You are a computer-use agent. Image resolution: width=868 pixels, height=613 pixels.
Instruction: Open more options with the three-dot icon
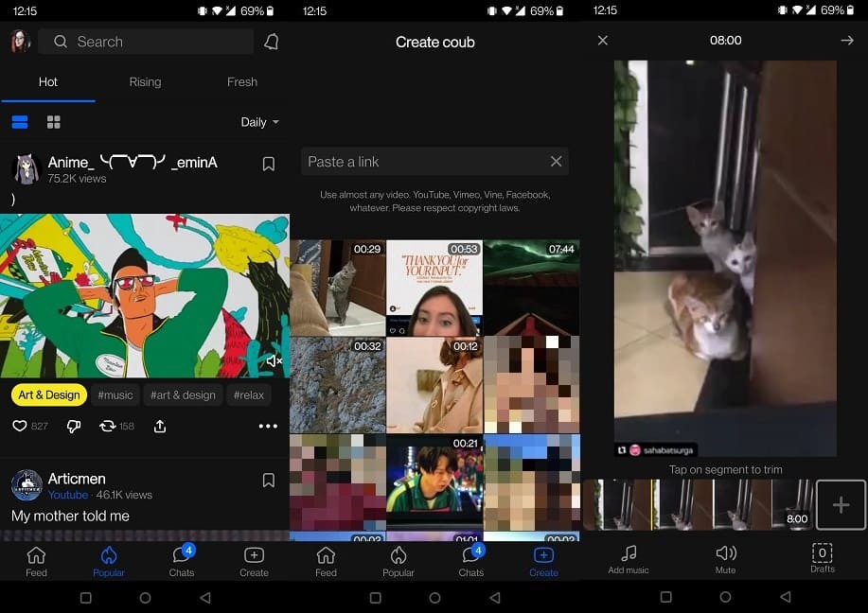click(x=268, y=426)
